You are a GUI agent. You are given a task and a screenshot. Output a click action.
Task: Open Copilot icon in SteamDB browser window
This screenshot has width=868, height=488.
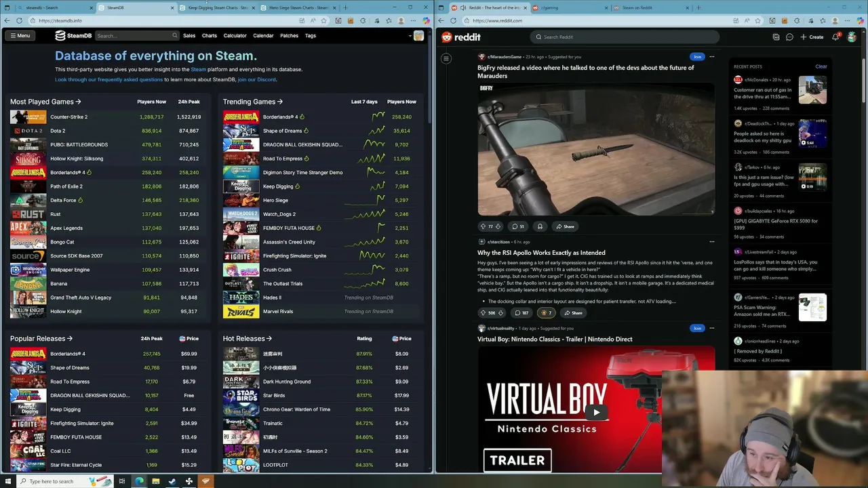pyautogui.click(x=426, y=20)
